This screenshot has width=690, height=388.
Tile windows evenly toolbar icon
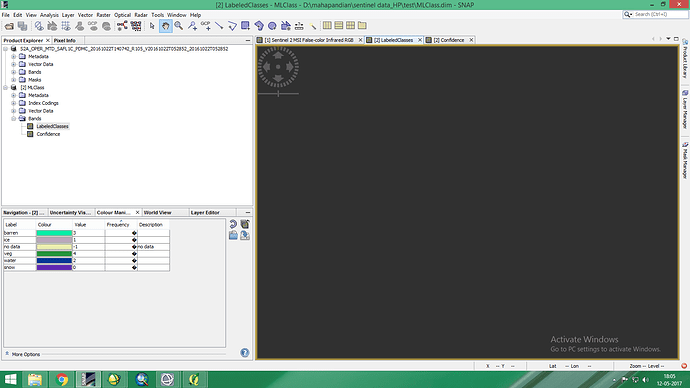coord(350,26)
